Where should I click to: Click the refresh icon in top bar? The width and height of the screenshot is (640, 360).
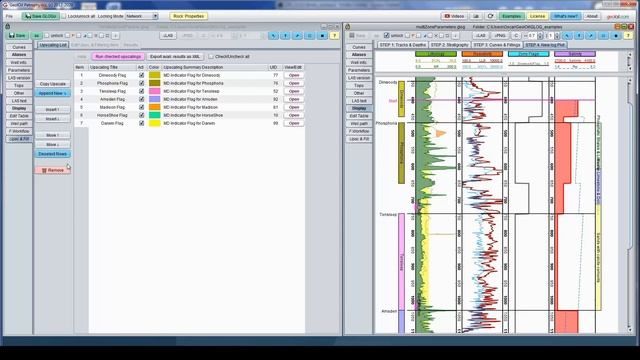coord(491,16)
